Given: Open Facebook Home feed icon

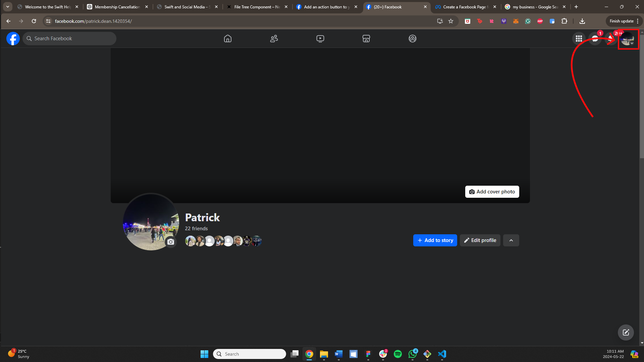Looking at the screenshot, I should pos(228,39).
